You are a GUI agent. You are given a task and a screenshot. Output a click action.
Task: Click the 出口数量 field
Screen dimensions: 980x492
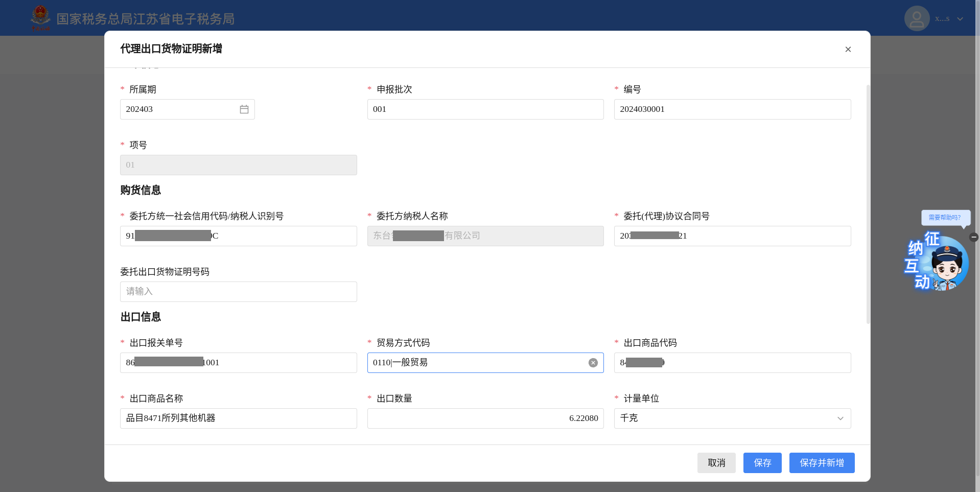coord(485,418)
